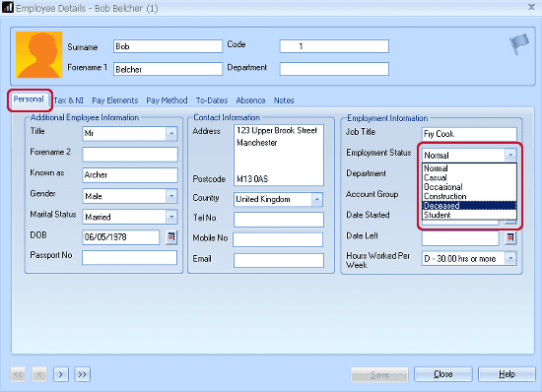Image resolution: width=542 pixels, height=392 pixels.
Task: Expand the Marital Status dropdown
Action: point(171,217)
